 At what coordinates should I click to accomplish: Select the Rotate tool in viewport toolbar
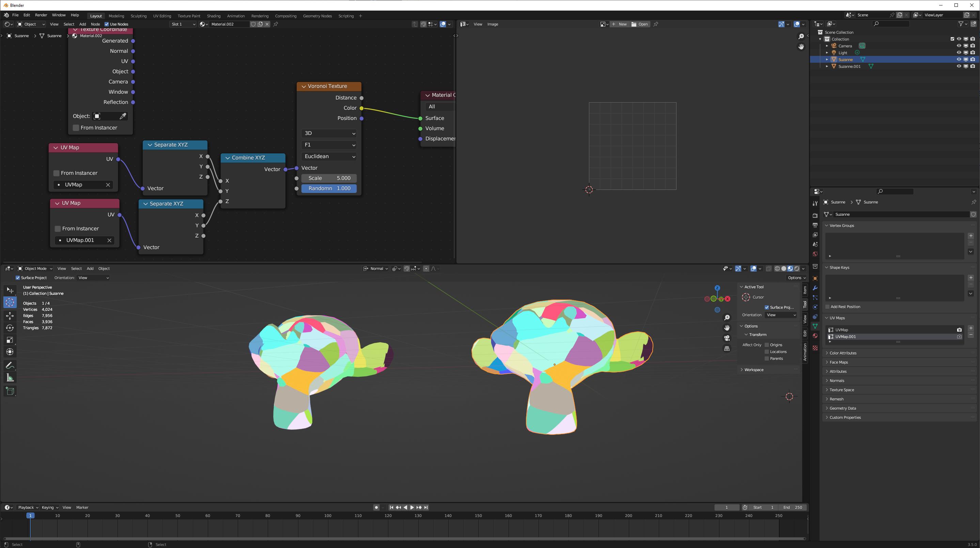click(x=10, y=328)
